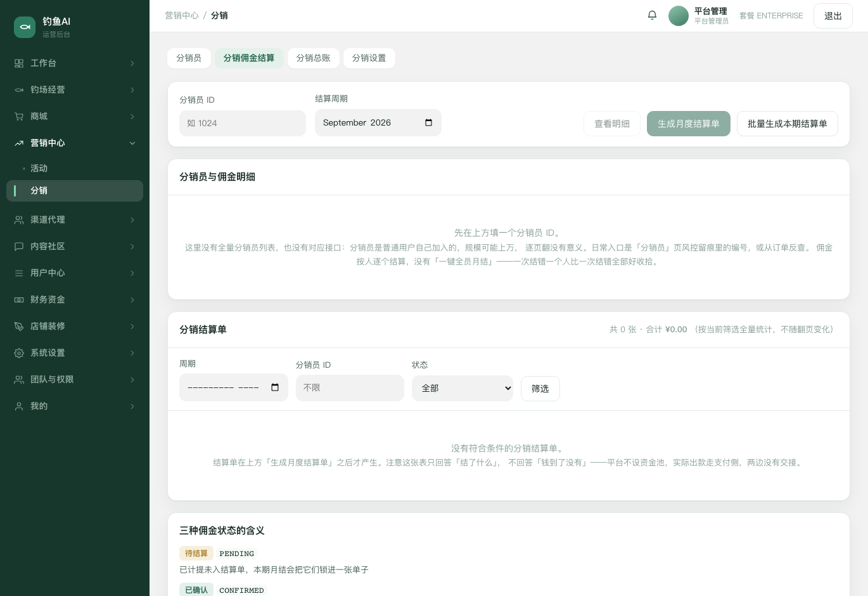The height and width of the screenshot is (596, 868).
Task: Click the 商城 shopping cart icon
Action: coord(19,117)
